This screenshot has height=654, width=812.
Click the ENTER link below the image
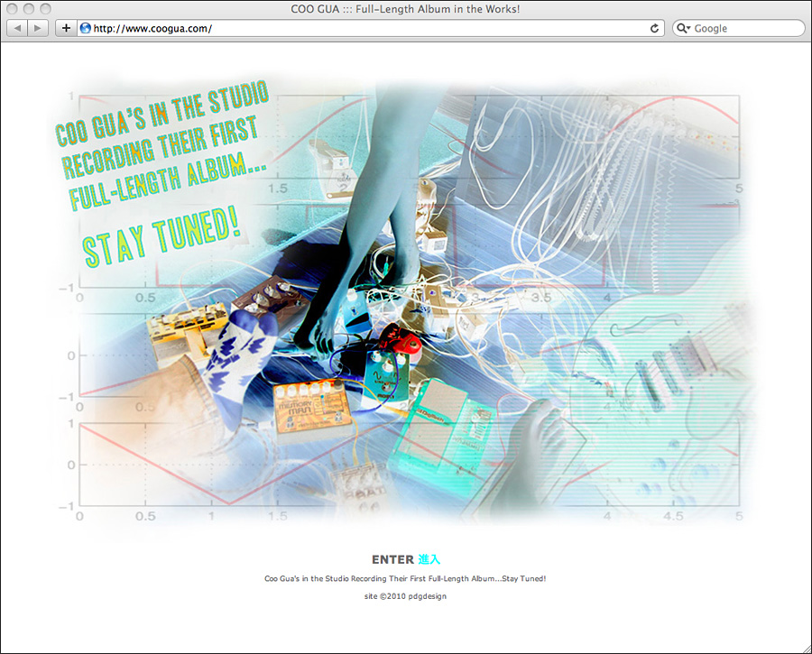tap(392, 560)
